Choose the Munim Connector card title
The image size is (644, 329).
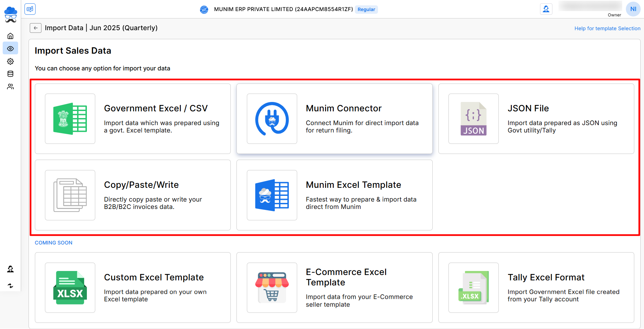pos(343,108)
